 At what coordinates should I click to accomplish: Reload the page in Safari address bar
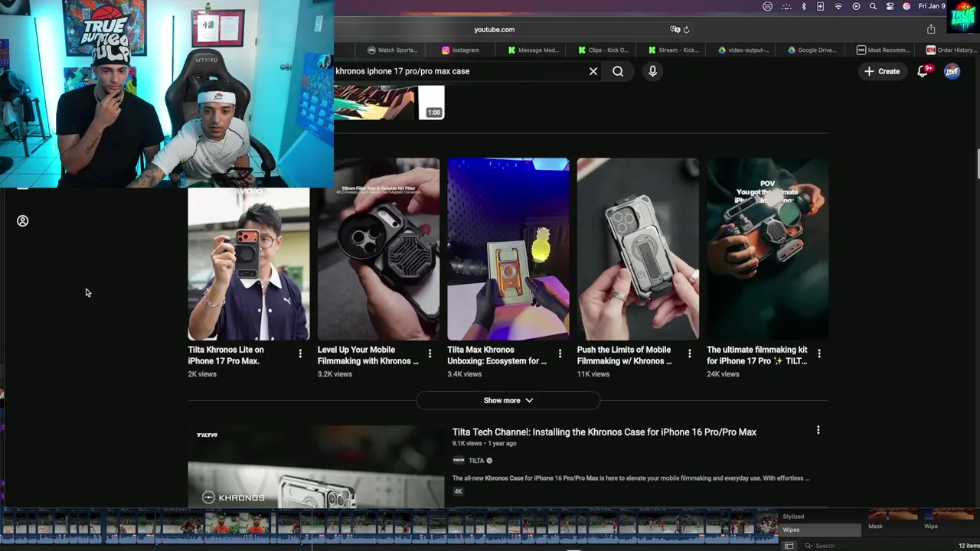686,29
